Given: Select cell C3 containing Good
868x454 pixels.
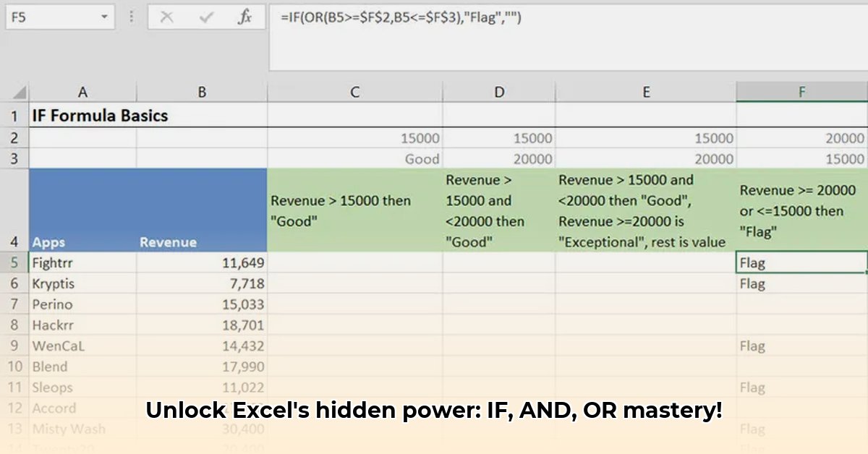Looking at the screenshot, I should tap(354, 158).
